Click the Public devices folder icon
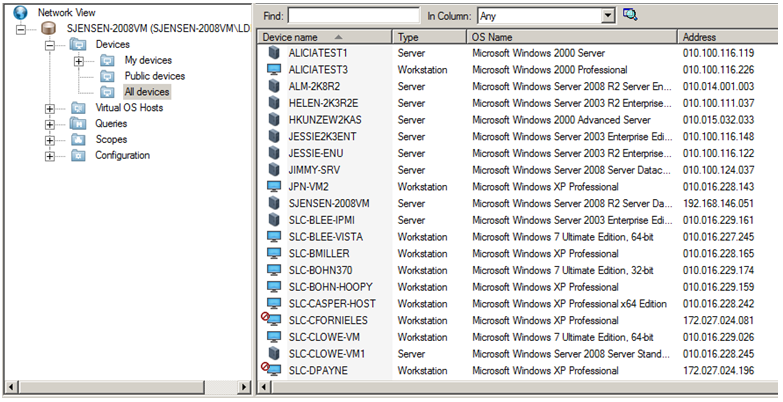Viewport: 783px width, 402px height. pyautogui.click(x=107, y=76)
